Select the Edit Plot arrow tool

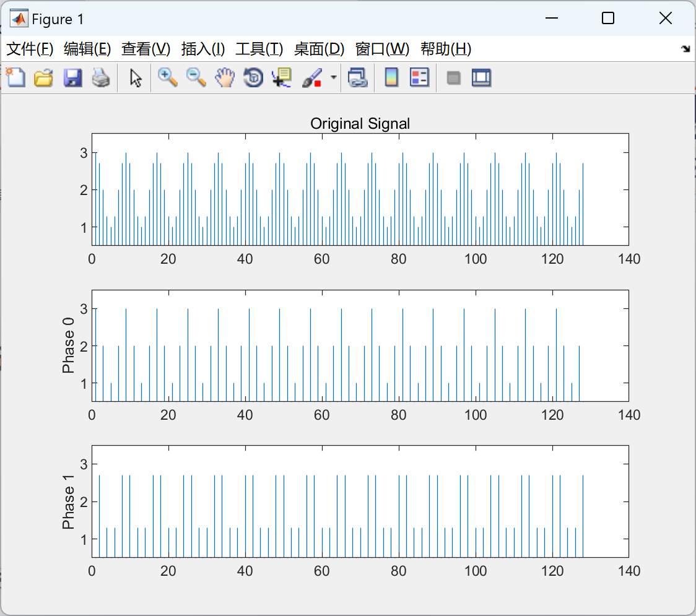tap(136, 77)
